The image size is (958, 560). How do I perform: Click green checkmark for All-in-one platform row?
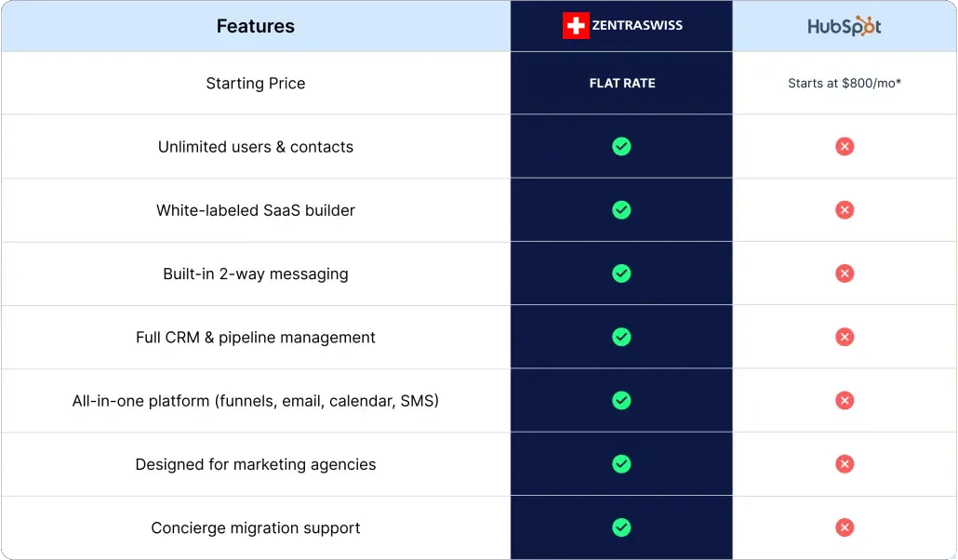pyautogui.click(x=621, y=400)
